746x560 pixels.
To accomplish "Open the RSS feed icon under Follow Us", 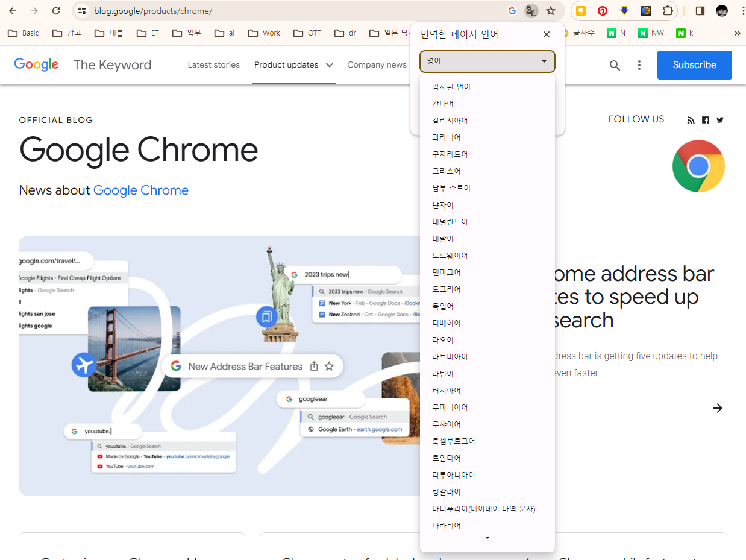I will (691, 120).
